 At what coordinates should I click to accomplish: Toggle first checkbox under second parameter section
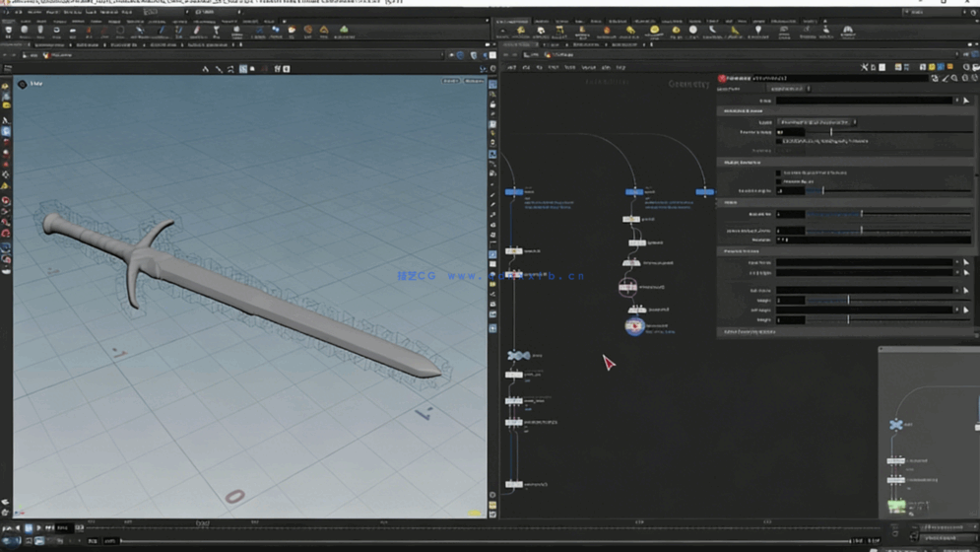point(778,172)
